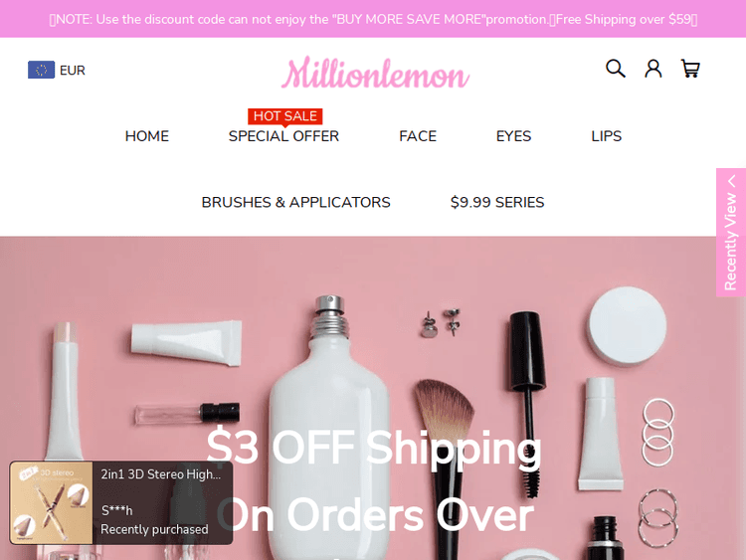This screenshot has height=560, width=746.
Task: Click the pink promotion notice banner
Action: coord(373,19)
